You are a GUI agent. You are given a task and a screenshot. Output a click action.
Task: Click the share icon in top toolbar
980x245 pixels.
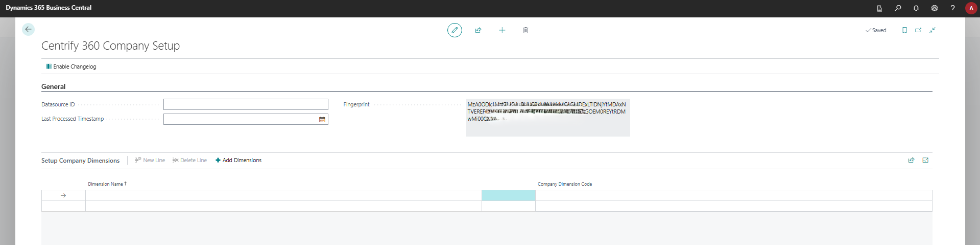478,30
